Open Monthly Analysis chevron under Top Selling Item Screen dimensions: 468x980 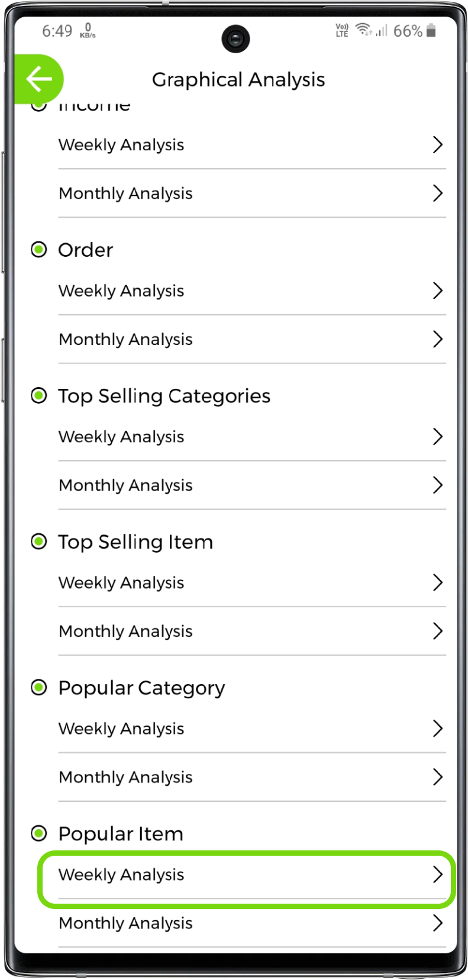(437, 631)
